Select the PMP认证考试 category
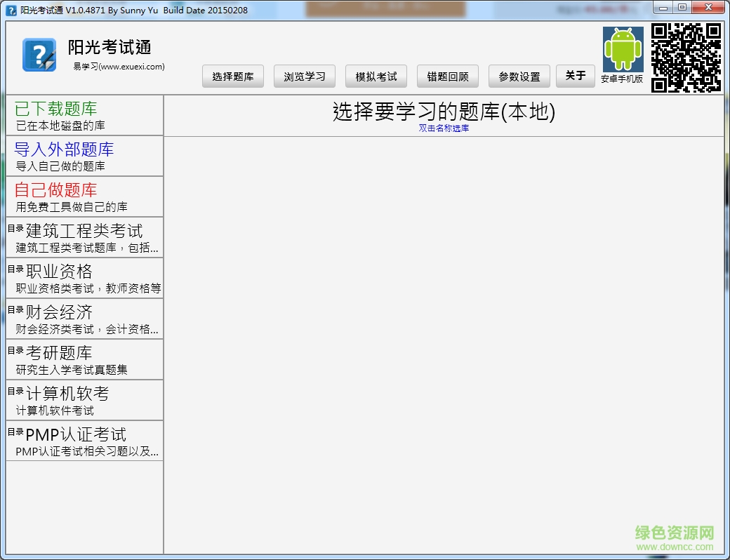 [81, 441]
